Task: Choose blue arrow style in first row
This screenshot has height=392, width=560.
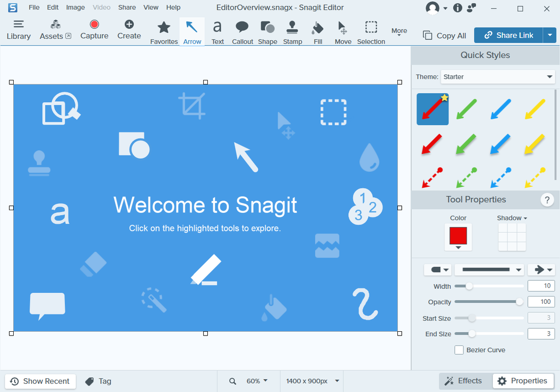Action: tap(501, 109)
